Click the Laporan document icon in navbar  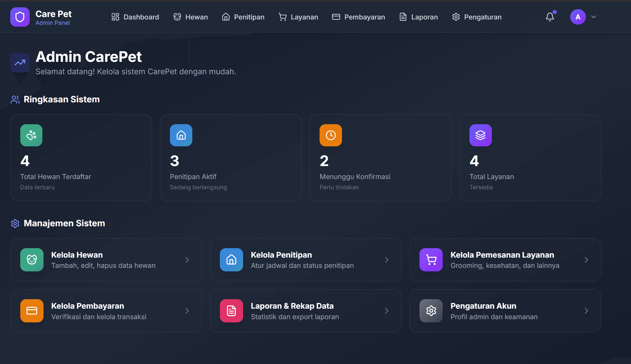[403, 17]
